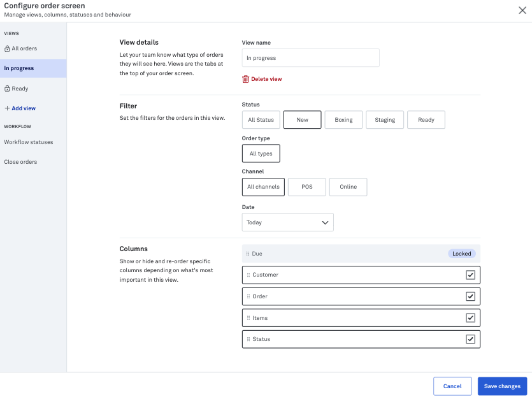Screen dimensions: 532x399
Task: Toggle the Staging status filter
Action: [x=385, y=120]
